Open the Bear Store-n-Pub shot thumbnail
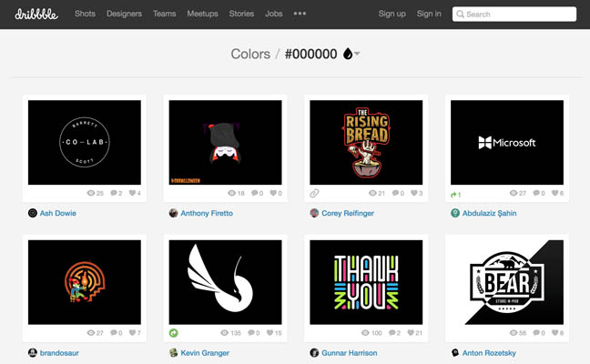Image resolution: width=590 pixels, height=364 pixels. (507, 282)
